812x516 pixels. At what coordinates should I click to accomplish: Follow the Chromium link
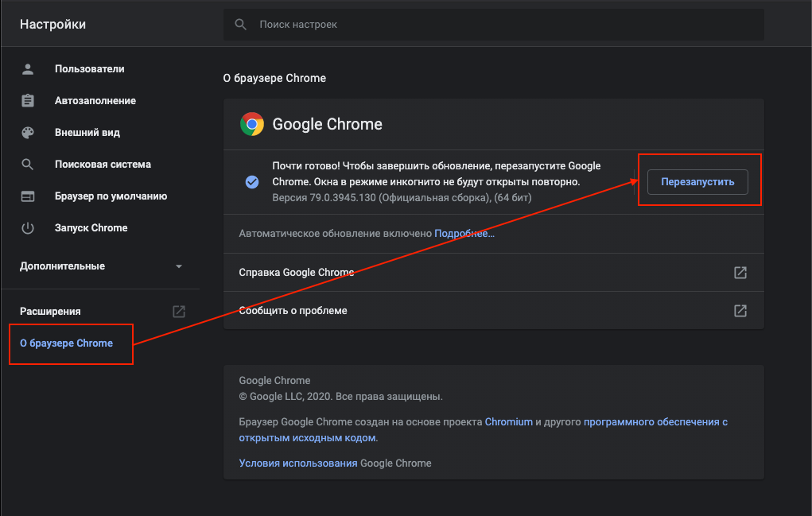coord(509,422)
